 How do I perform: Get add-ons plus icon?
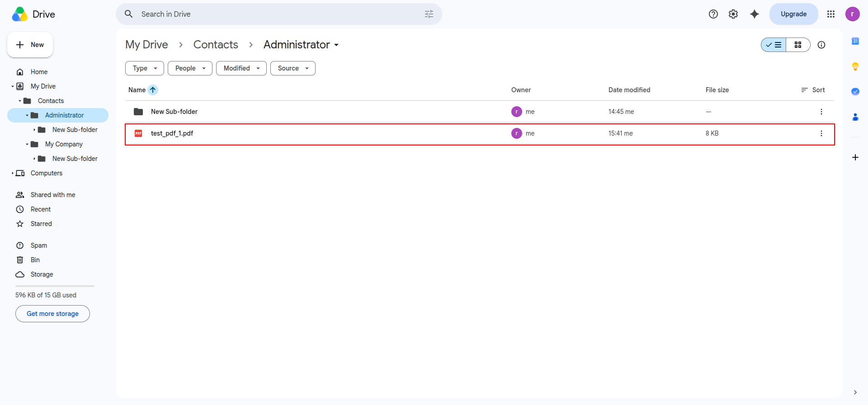[855, 157]
